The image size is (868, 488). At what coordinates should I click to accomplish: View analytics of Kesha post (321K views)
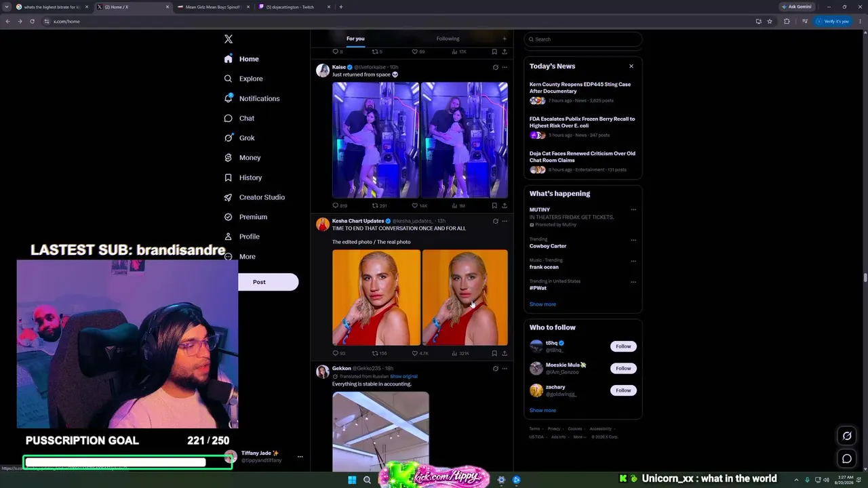click(x=460, y=353)
